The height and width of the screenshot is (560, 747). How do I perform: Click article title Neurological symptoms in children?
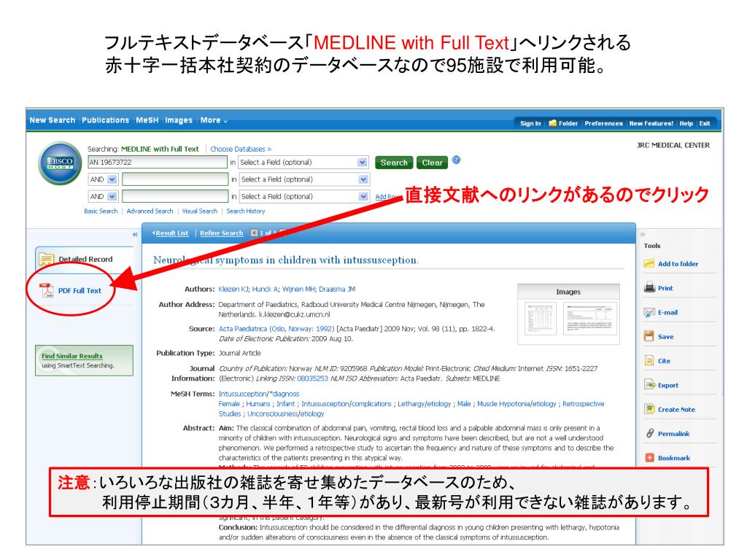pyautogui.click(x=286, y=260)
